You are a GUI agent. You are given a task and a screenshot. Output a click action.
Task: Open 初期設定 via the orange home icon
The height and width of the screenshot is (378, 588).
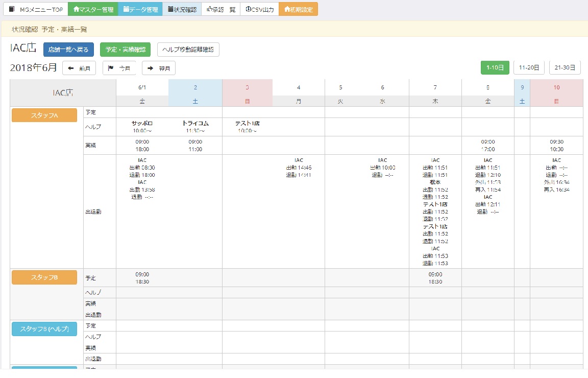click(287, 9)
